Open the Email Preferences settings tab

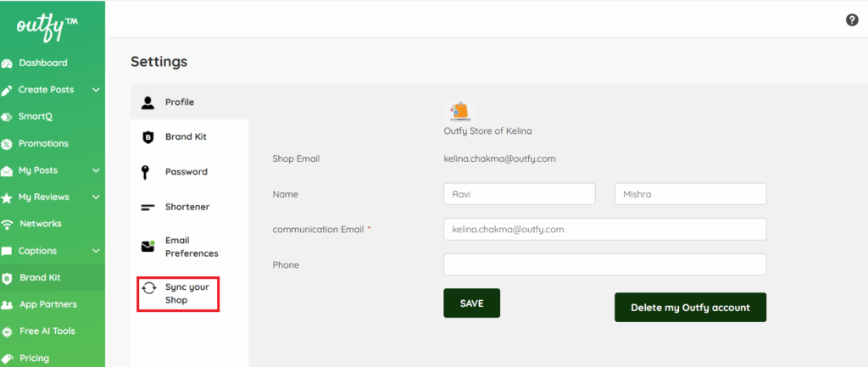(x=191, y=247)
